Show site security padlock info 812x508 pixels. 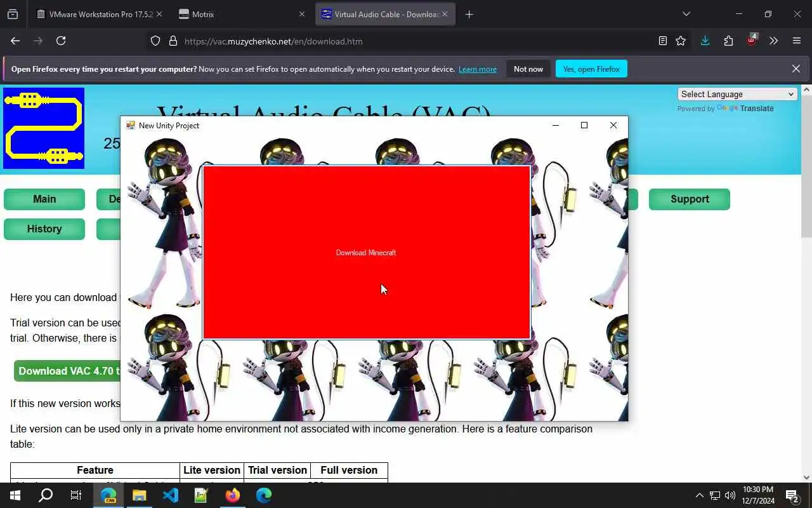coord(173,41)
